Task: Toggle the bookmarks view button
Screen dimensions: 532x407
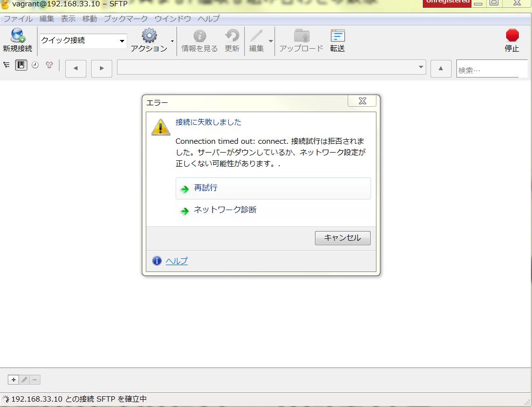Action: click(x=21, y=65)
